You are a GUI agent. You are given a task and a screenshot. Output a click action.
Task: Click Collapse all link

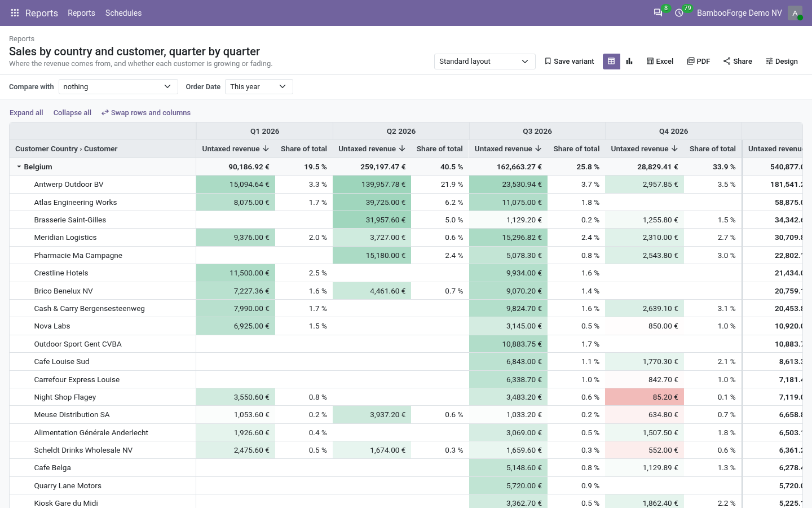pyautogui.click(x=72, y=113)
